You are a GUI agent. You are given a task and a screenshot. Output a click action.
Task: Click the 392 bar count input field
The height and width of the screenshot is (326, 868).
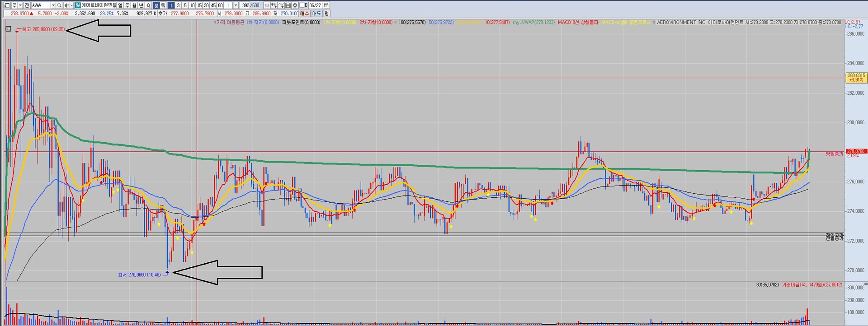(x=245, y=5)
